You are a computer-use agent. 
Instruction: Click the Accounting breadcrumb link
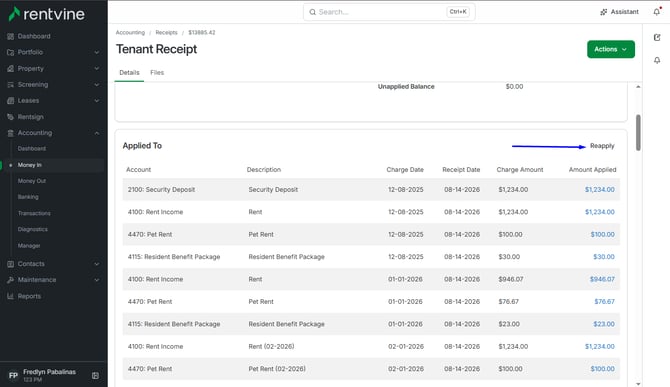click(x=130, y=32)
